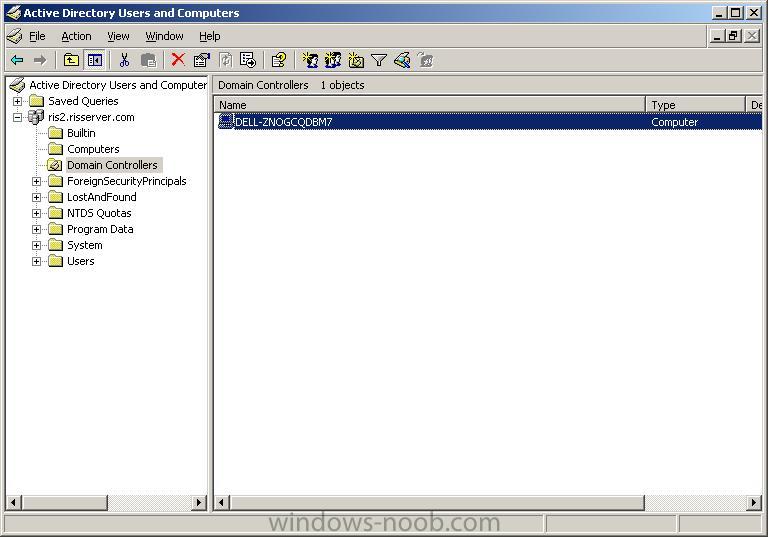Open filter options with the funnel icon
Image resolution: width=768 pixels, height=537 pixels.
379,60
